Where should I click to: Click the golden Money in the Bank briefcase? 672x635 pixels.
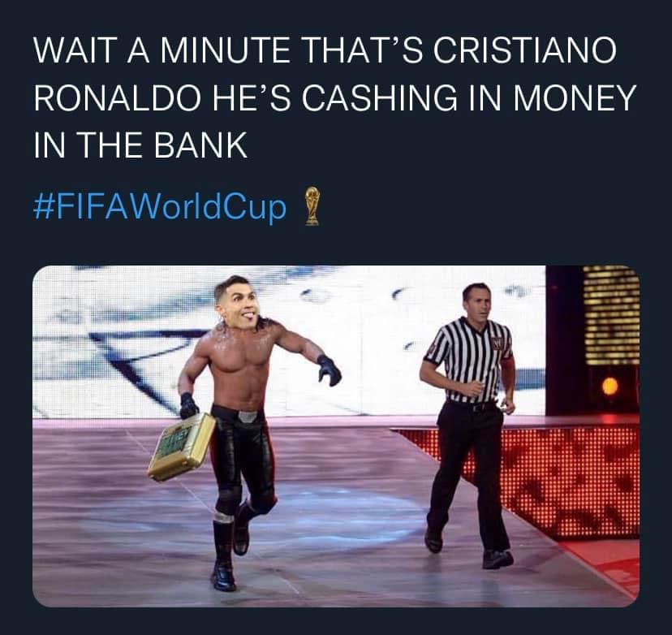[x=182, y=447]
